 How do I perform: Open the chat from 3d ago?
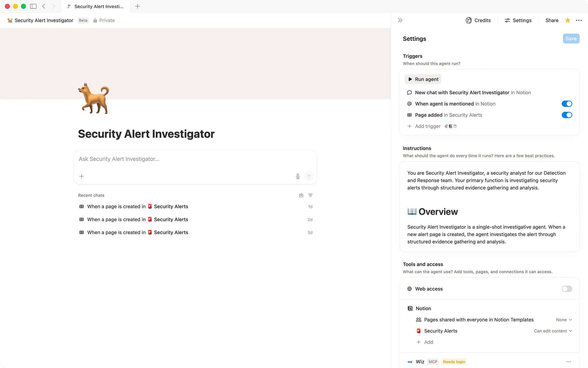(x=196, y=232)
